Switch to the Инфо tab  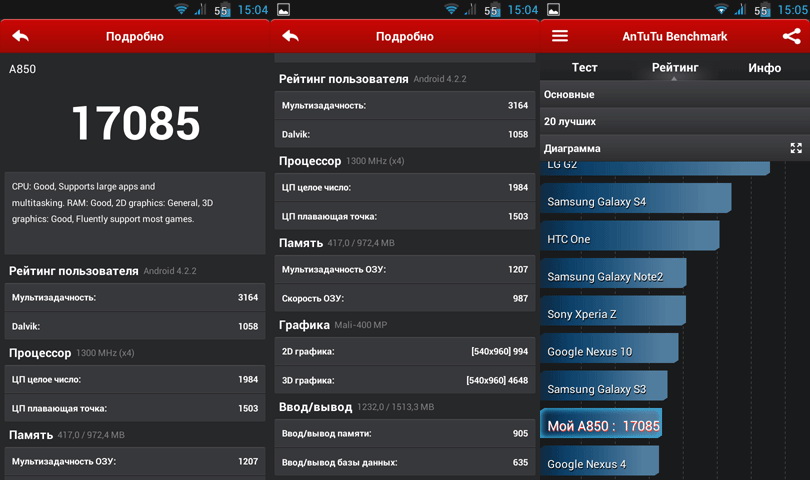coord(765,68)
